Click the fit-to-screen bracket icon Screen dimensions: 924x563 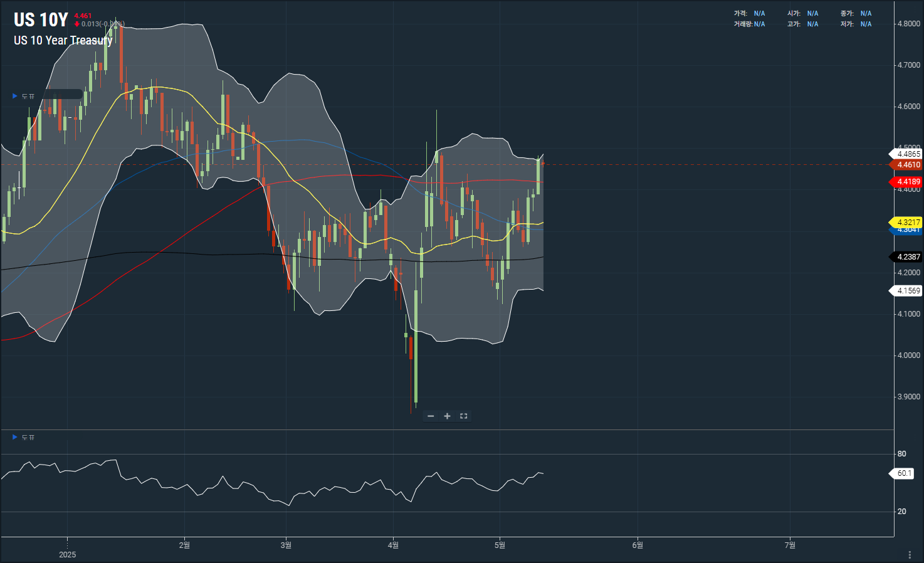464,416
